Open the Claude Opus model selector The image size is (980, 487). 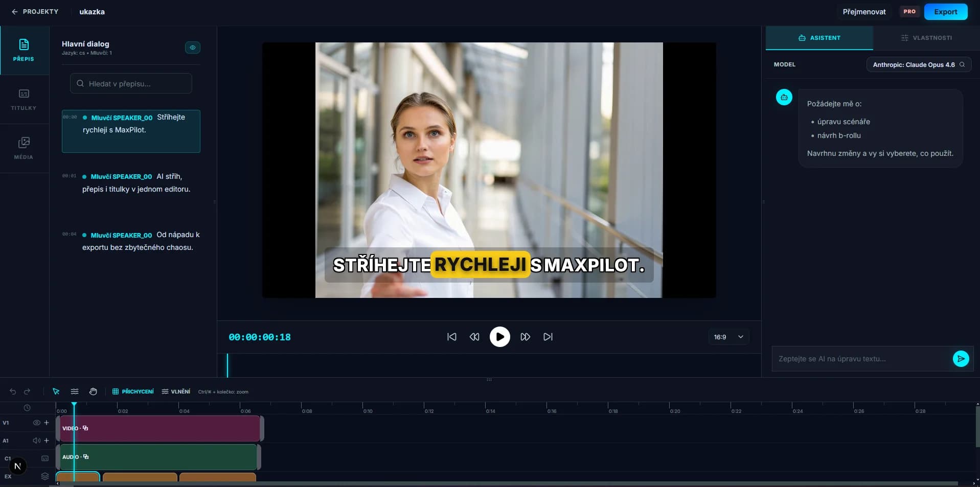(918, 64)
